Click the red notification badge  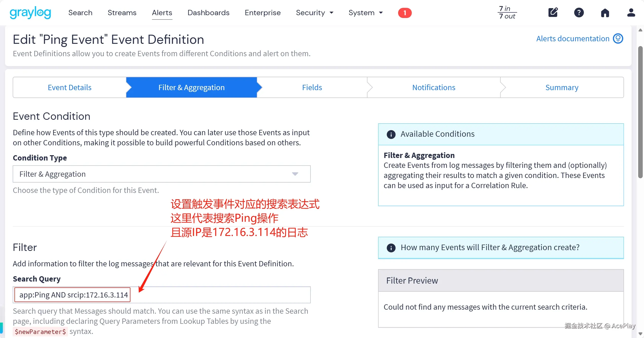tap(404, 13)
